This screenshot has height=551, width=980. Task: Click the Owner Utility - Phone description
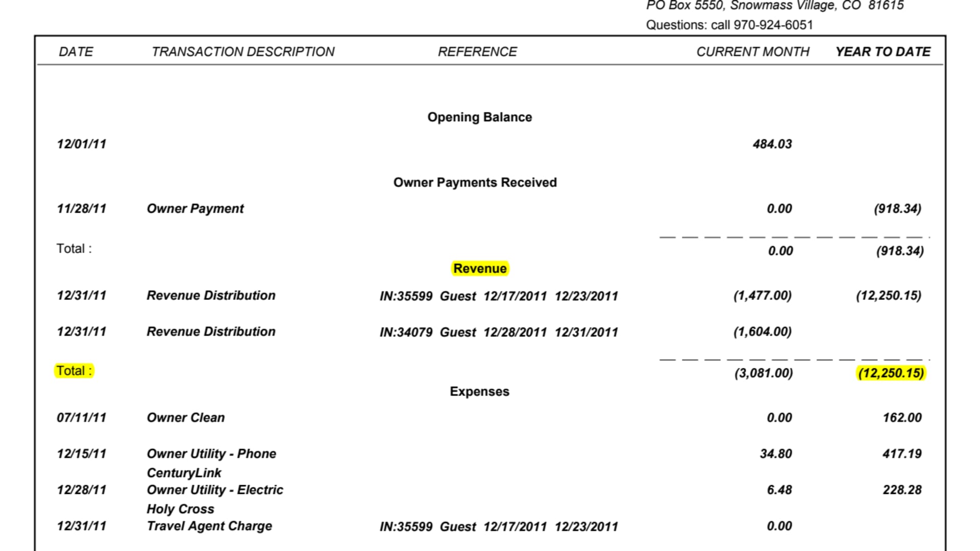click(x=211, y=454)
